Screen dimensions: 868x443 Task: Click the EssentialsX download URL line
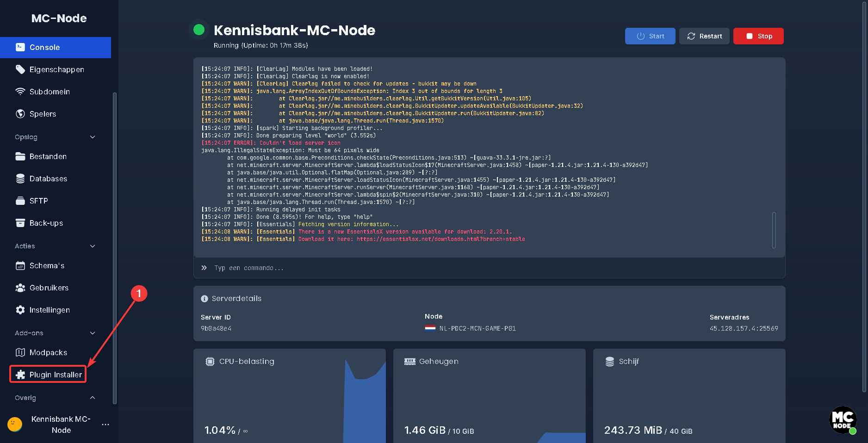point(363,239)
